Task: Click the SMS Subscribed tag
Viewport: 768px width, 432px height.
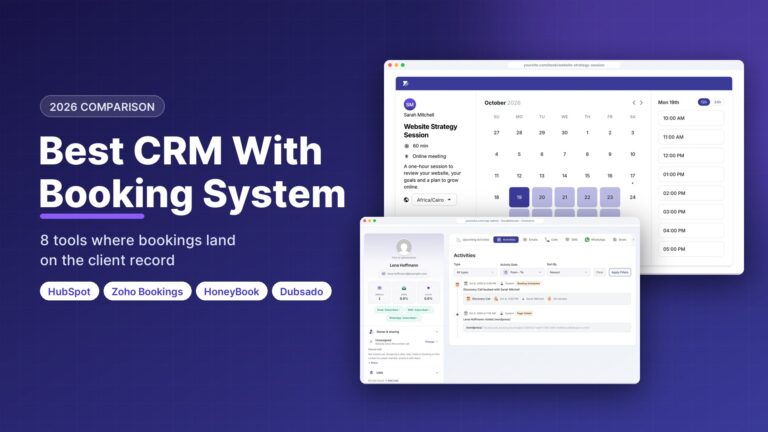Action: point(419,310)
